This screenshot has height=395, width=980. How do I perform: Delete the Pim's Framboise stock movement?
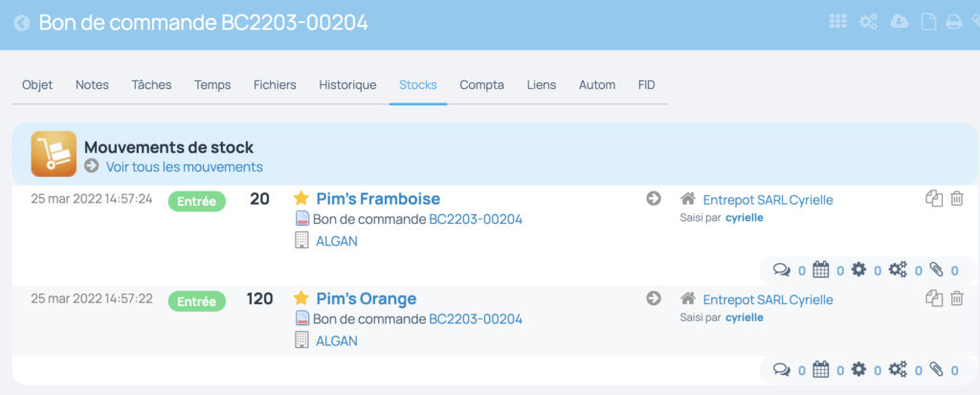957,199
